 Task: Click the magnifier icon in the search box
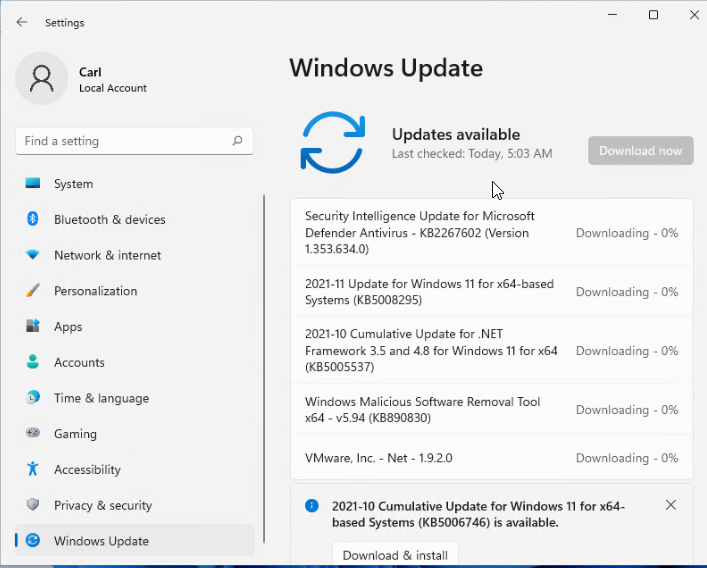pos(237,141)
